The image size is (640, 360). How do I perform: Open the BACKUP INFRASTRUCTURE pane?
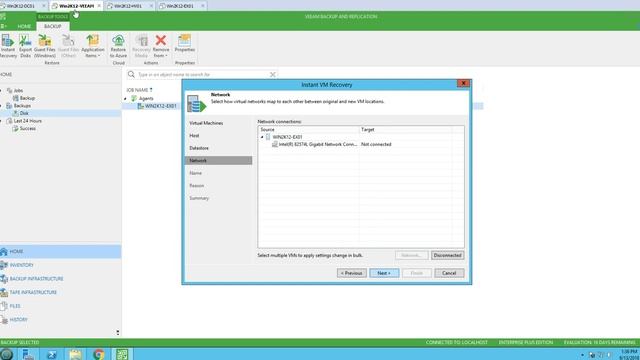60,279
